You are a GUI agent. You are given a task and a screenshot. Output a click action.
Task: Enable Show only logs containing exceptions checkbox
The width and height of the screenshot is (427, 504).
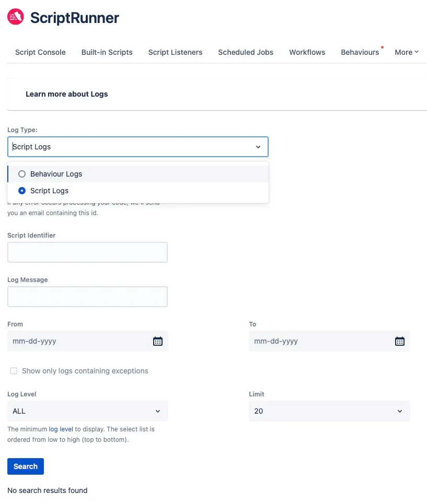[14, 371]
